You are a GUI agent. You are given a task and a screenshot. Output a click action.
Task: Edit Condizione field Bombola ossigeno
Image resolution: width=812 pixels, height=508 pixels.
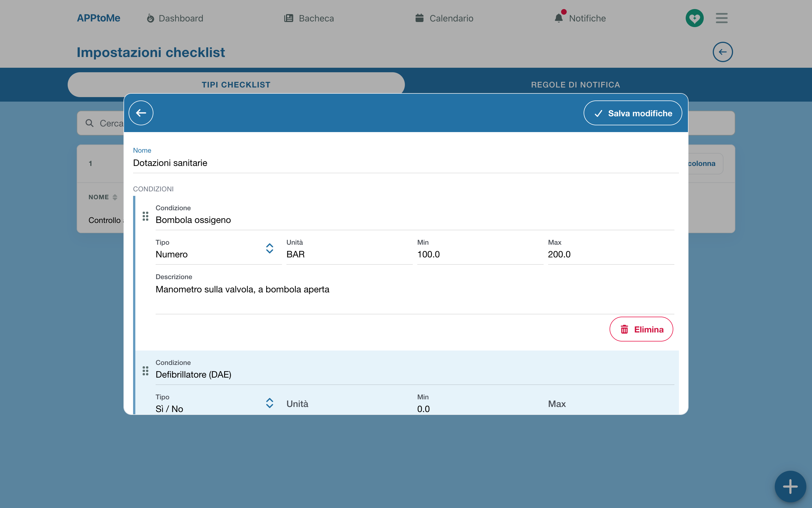(415, 217)
